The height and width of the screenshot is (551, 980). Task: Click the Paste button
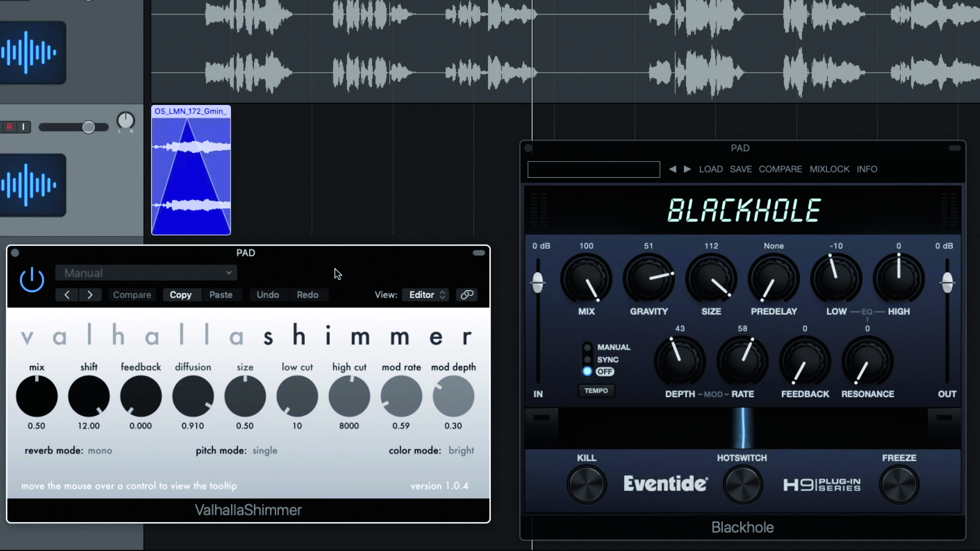click(x=221, y=295)
